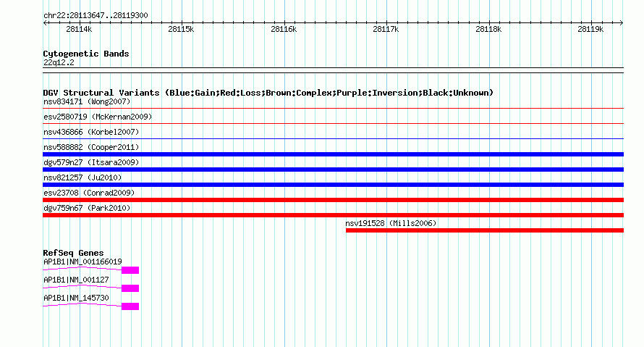
Task: Select the blue gain bar under dgv579n27
Action: click(x=333, y=170)
